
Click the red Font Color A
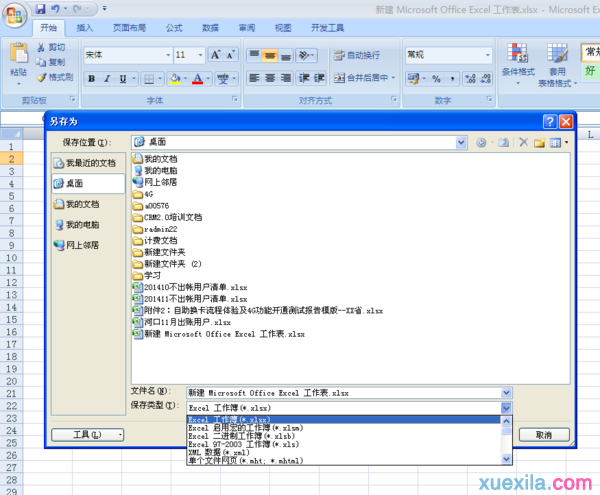197,79
